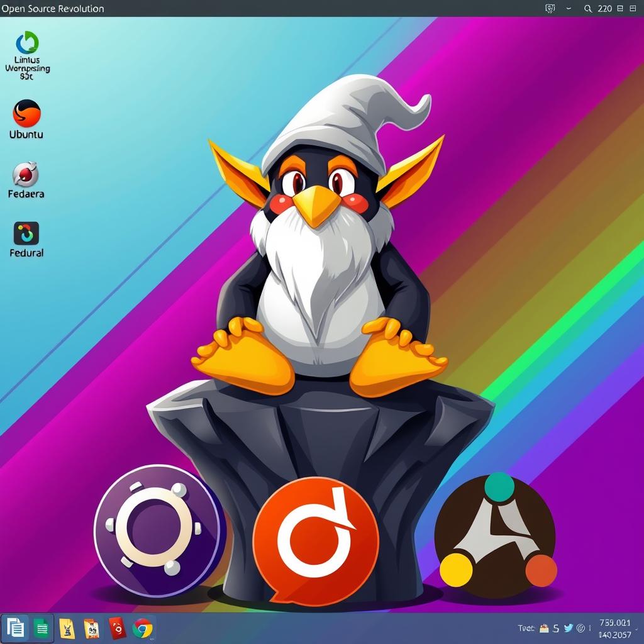The width and height of the screenshot is (644, 644).
Task: Open the orange-topped file icon in taskbar
Action: click(x=91, y=628)
